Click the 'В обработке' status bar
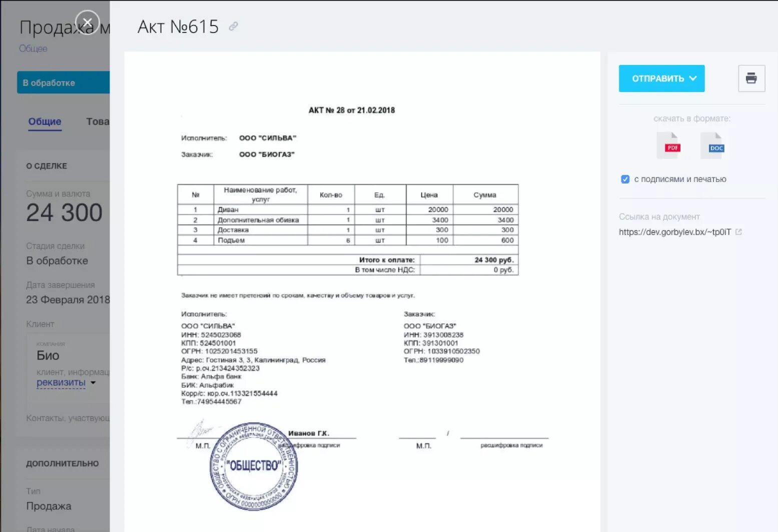778x532 pixels. (x=63, y=82)
